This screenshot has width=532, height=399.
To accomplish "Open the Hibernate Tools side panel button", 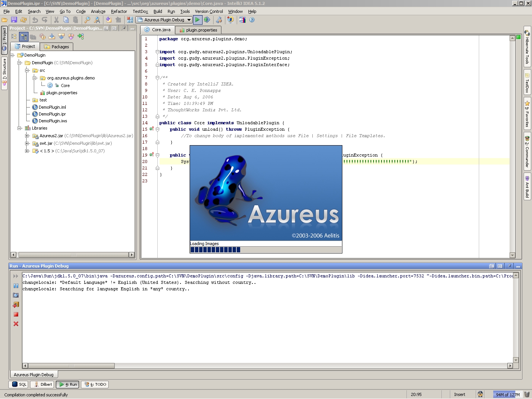I will (x=527, y=47).
